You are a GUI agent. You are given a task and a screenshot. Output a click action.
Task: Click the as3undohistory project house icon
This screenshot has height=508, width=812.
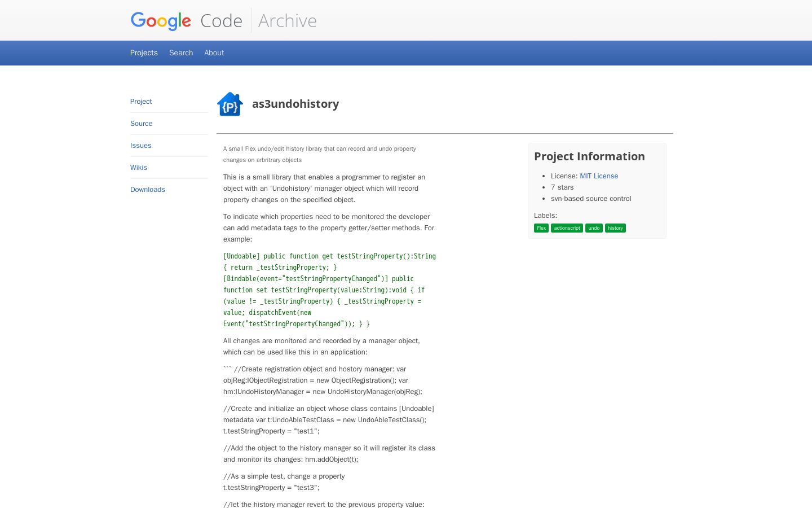pos(230,104)
